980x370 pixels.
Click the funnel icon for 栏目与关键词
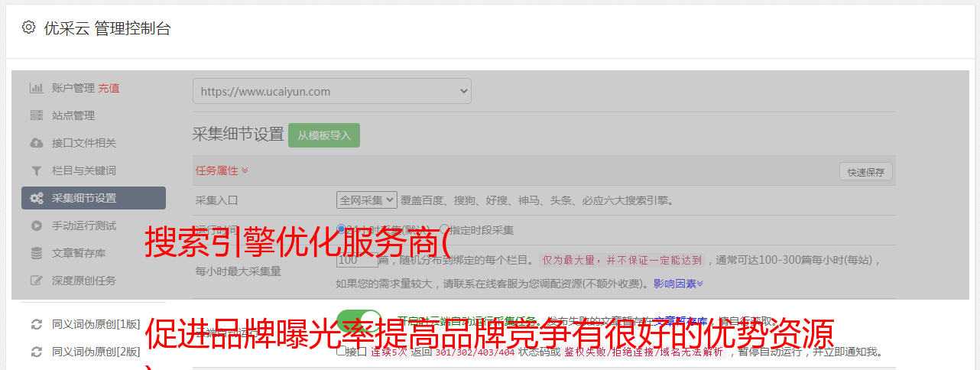[36, 170]
